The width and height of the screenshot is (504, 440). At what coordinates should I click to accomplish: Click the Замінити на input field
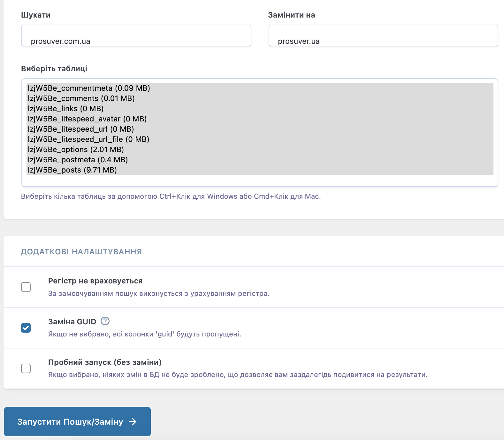pyautogui.click(x=383, y=36)
